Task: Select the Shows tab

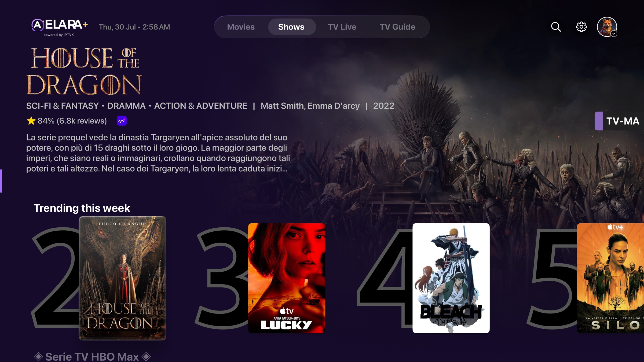Action: click(291, 27)
